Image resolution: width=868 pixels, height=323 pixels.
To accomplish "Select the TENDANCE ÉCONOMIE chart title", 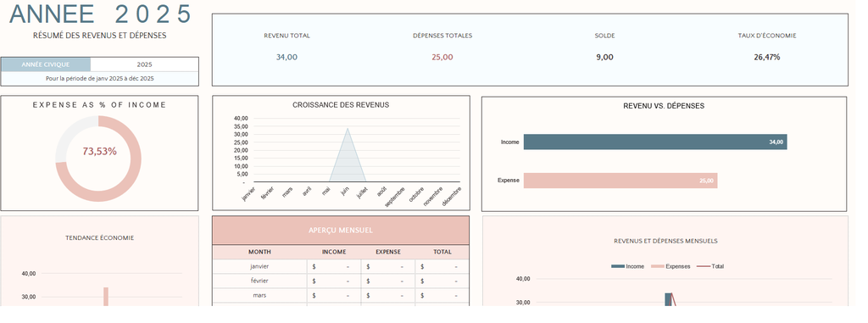I will [x=100, y=238].
